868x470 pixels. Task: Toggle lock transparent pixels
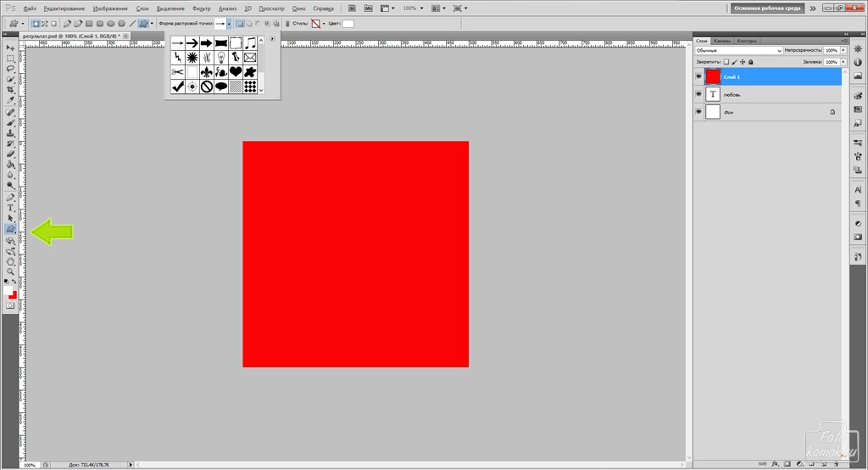[x=726, y=62]
